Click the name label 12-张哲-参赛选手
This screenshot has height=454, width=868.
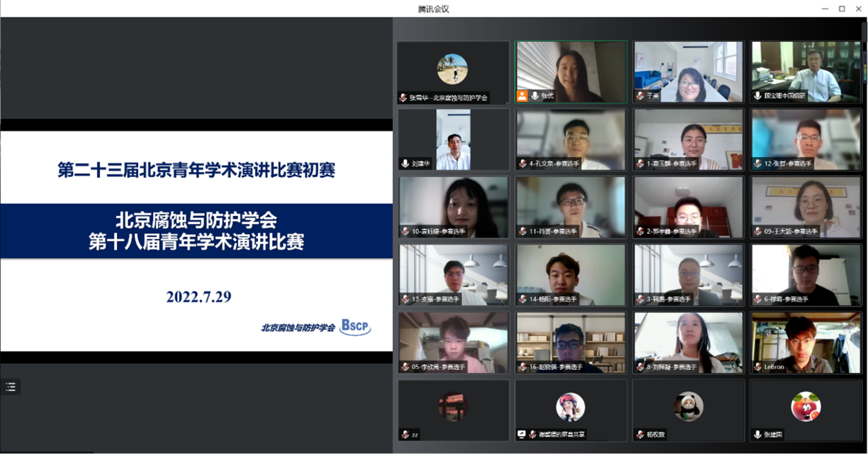point(787,164)
